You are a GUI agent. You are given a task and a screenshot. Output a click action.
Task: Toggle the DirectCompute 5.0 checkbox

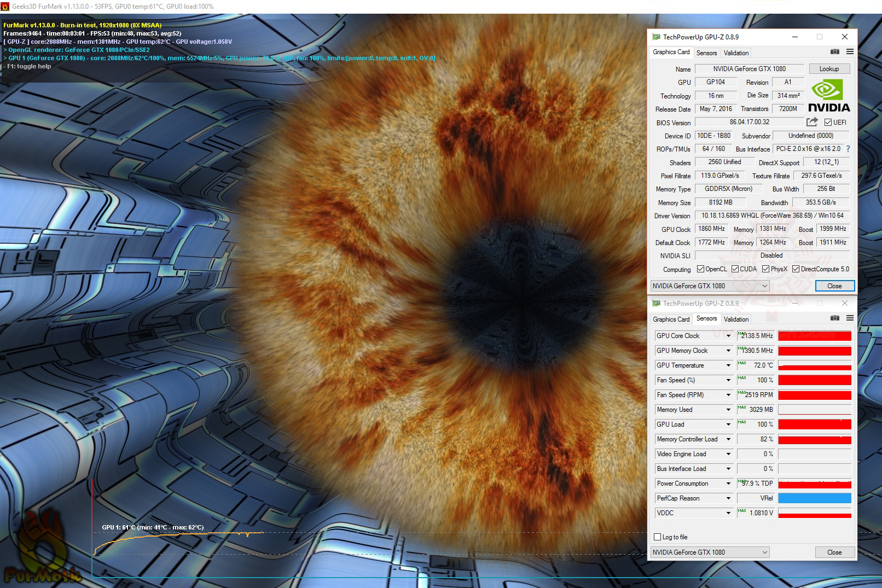coord(796,269)
